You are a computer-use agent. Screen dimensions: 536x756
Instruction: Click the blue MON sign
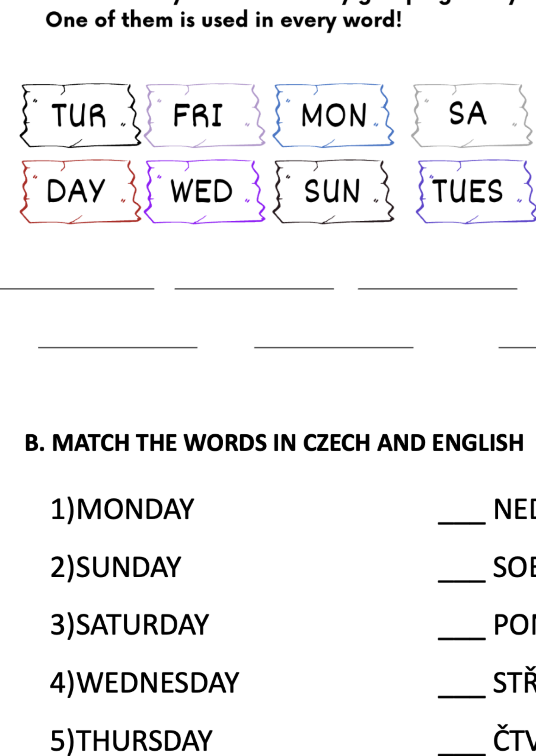pyautogui.click(x=333, y=115)
